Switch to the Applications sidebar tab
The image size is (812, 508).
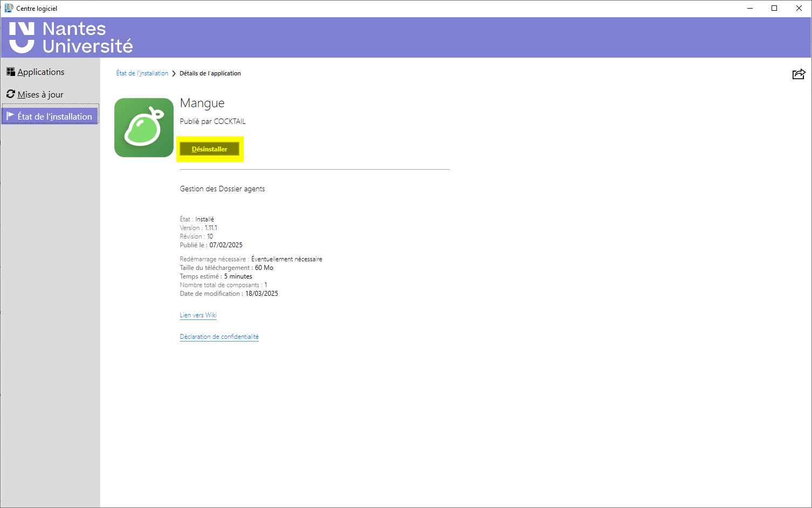click(41, 72)
